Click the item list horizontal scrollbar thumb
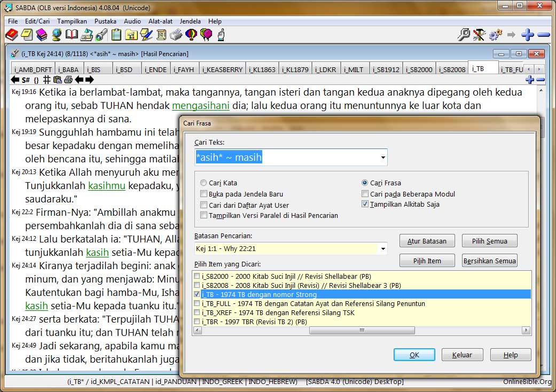The height and width of the screenshot is (392, 556). tap(362, 331)
